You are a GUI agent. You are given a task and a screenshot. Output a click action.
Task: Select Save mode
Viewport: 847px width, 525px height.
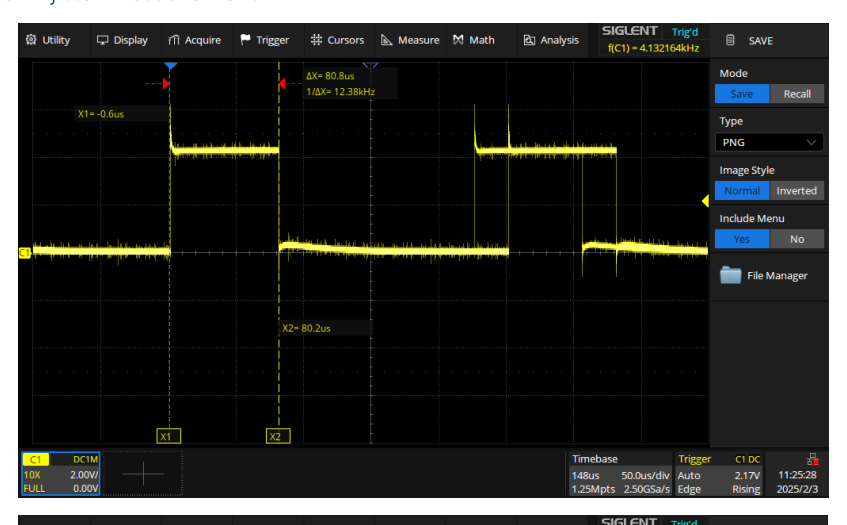(x=742, y=94)
